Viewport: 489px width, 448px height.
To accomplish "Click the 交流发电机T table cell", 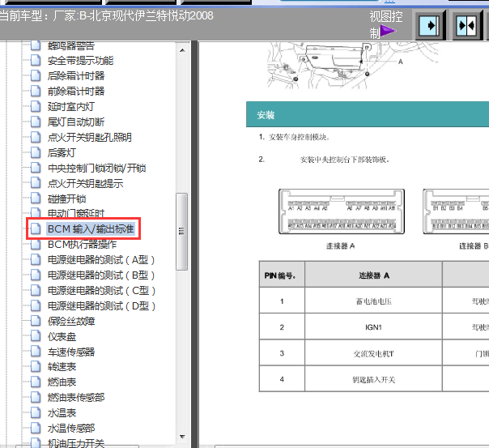I will click(x=373, y=353).
